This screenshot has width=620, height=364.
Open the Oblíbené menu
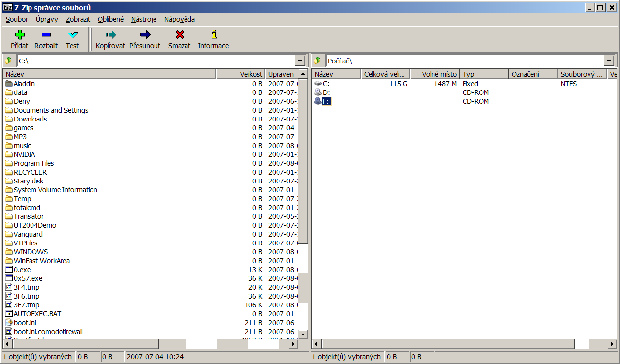[x=111, y=20]
